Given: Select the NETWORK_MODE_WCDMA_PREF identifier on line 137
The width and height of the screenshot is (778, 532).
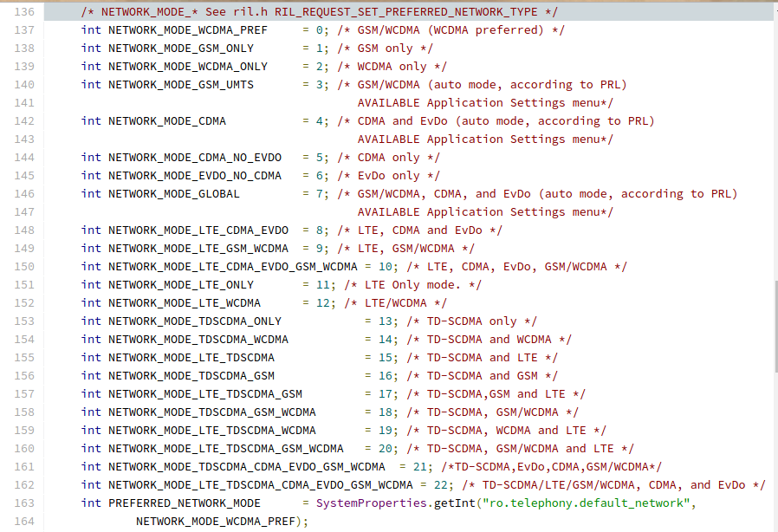Looking at the screenshot, I should (187, 30).
